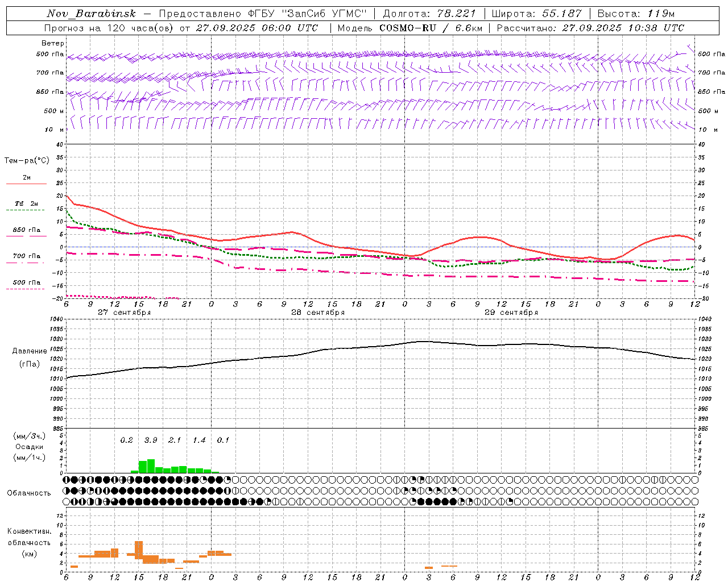Viewport: 728px width, 582px height.
Task: Click the 700 гПа temperature legend entry
Action: (27, 256)
